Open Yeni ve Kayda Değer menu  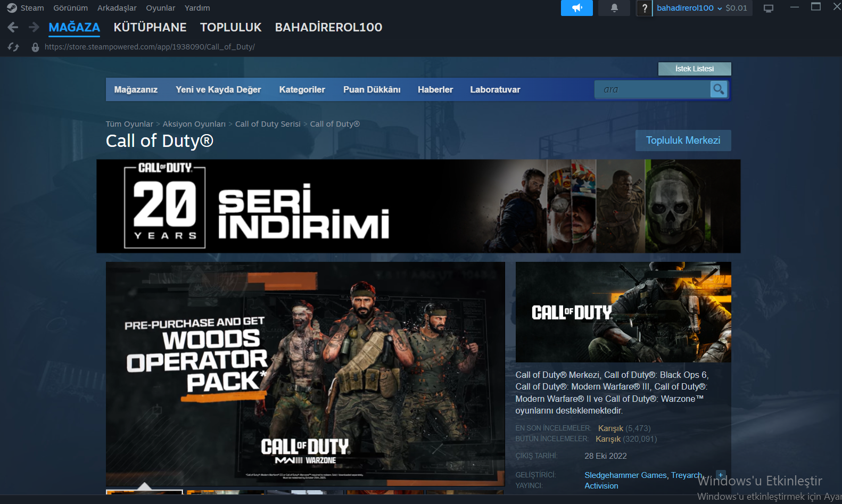[x=218, y=89]
